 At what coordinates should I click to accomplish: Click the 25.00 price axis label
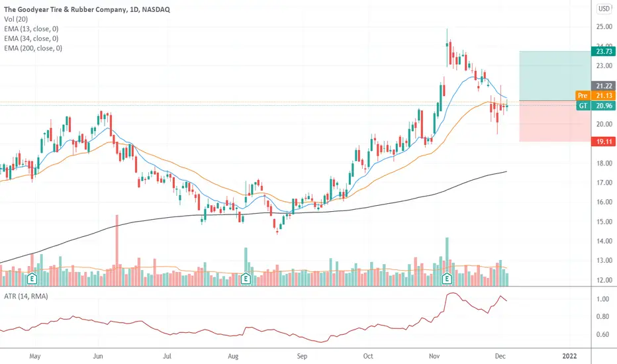tap(604, 26)
